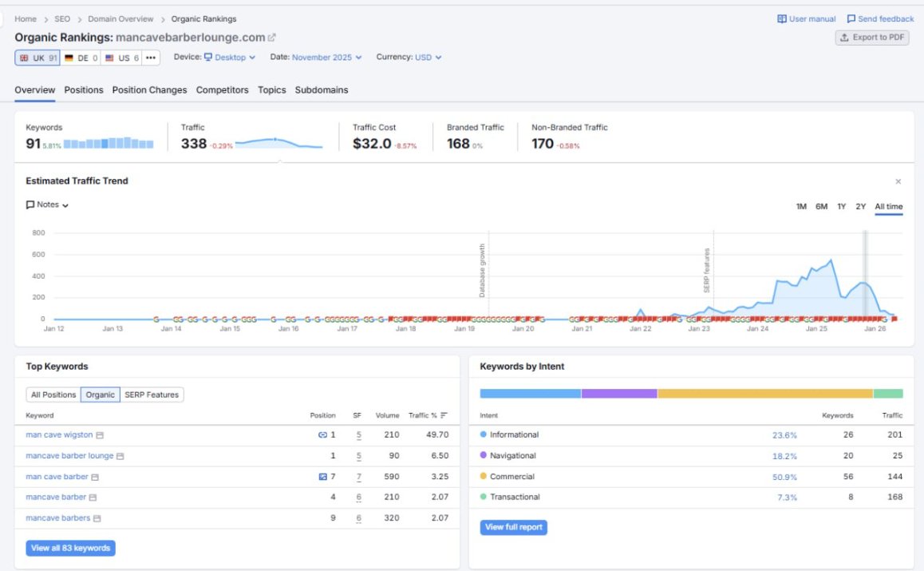924x571 pixels.
Task: Click the Home breadcrumb link
Action: tap(26, 19)
